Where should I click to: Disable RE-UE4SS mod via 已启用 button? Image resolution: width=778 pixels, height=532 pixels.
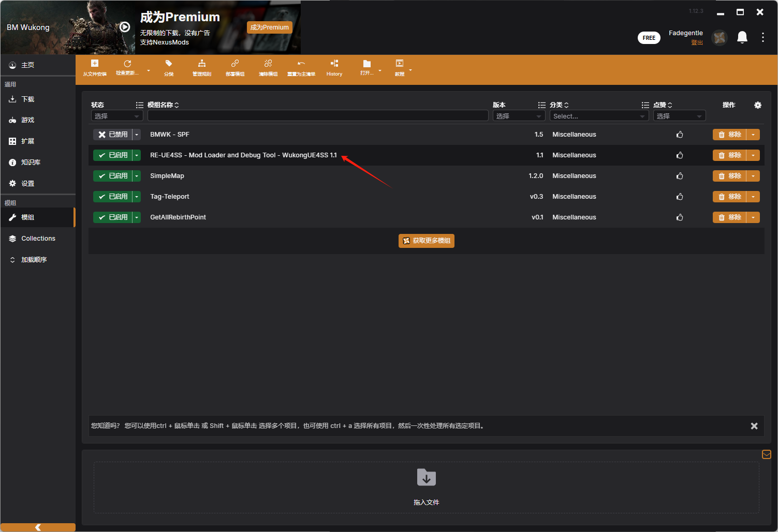coord(113,155)
